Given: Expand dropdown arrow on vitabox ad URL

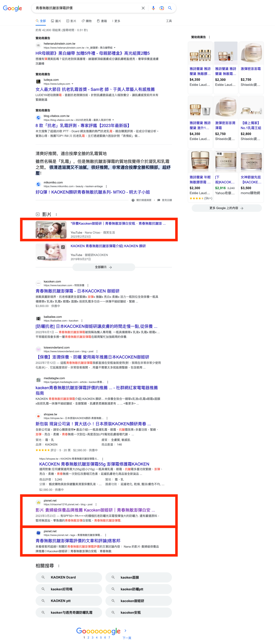Looking at the screenshot, I should [113, 120].
